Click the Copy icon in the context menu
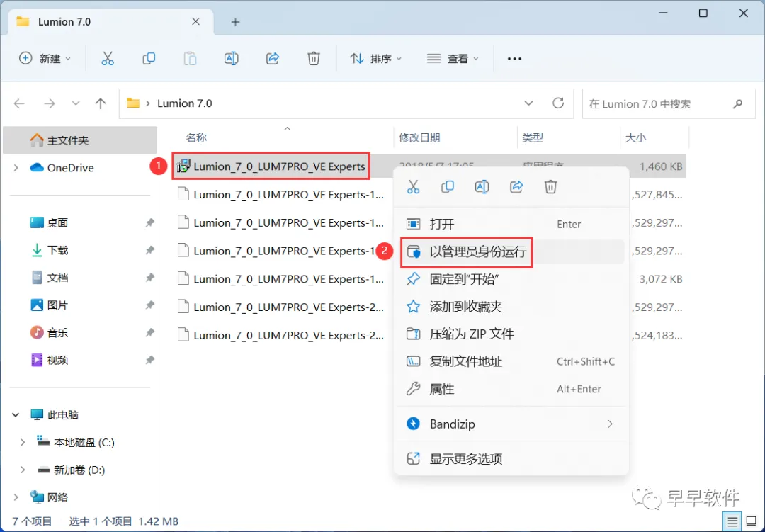765x532 pixels. pyautogui.click(x=448, y=186)
